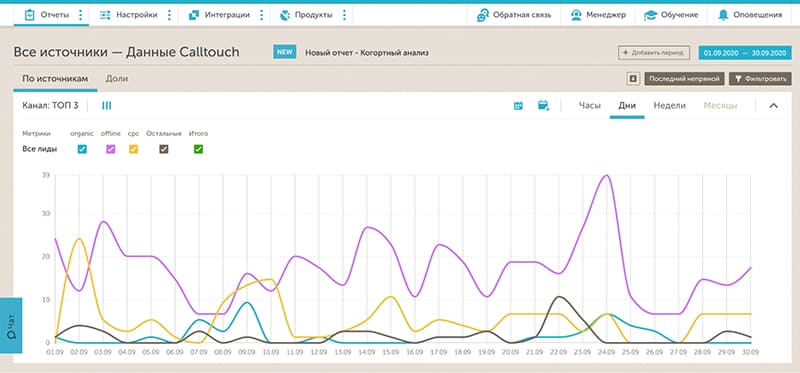800x373 pixels.
Task: Toggle cpc series checkbox
Action: [134, 149]
